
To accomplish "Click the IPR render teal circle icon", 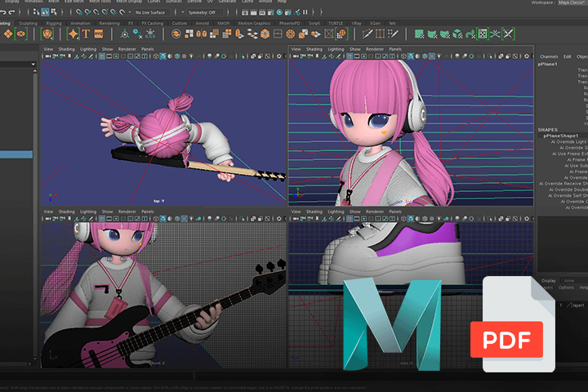I will (x=279, y=12).
